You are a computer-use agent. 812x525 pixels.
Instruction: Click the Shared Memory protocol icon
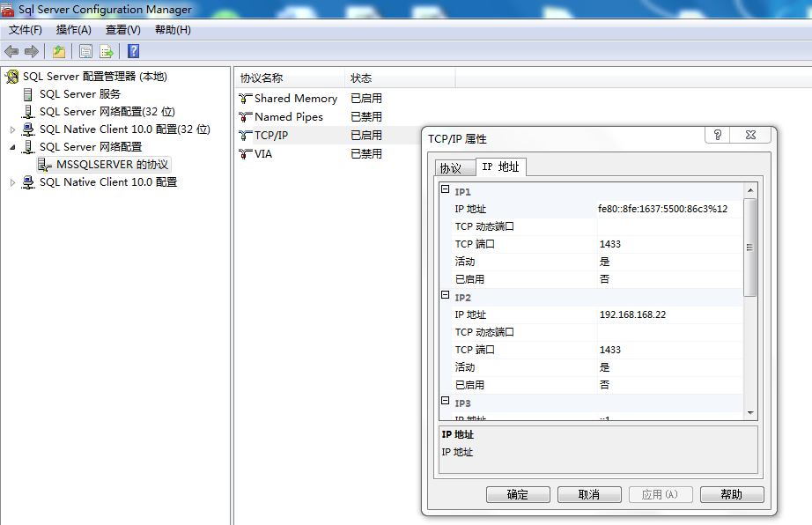246,99
